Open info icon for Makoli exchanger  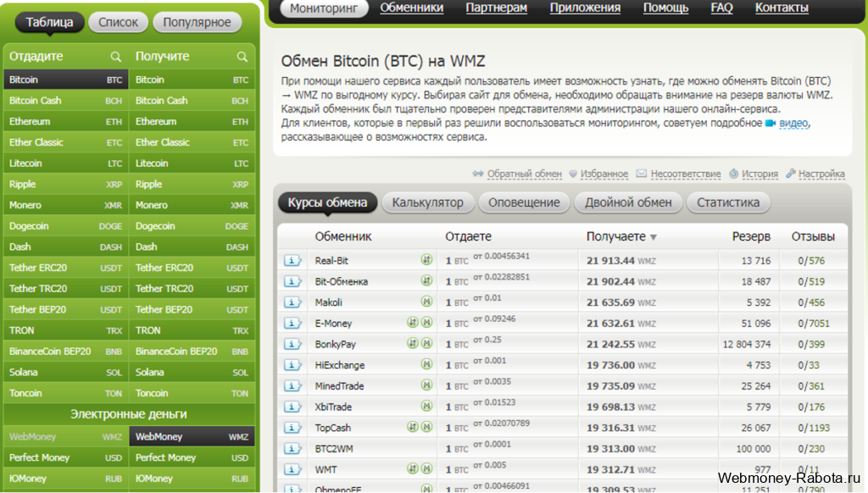click(x=292, y=302)
